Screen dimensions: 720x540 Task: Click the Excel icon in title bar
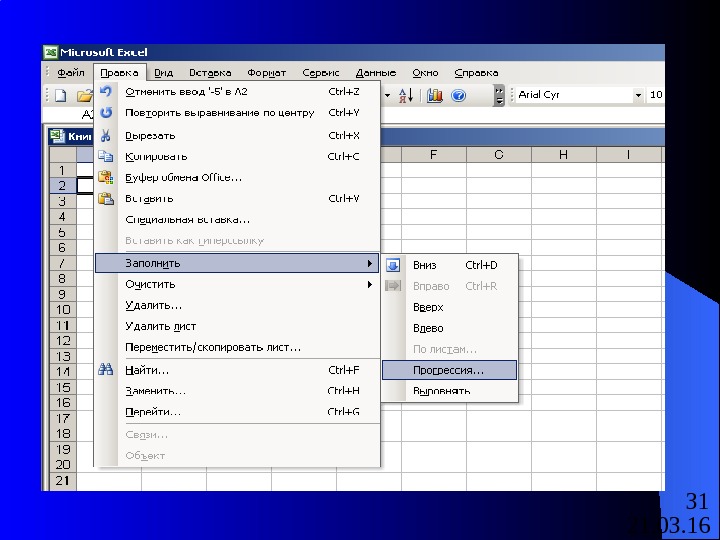click(51, 52)
